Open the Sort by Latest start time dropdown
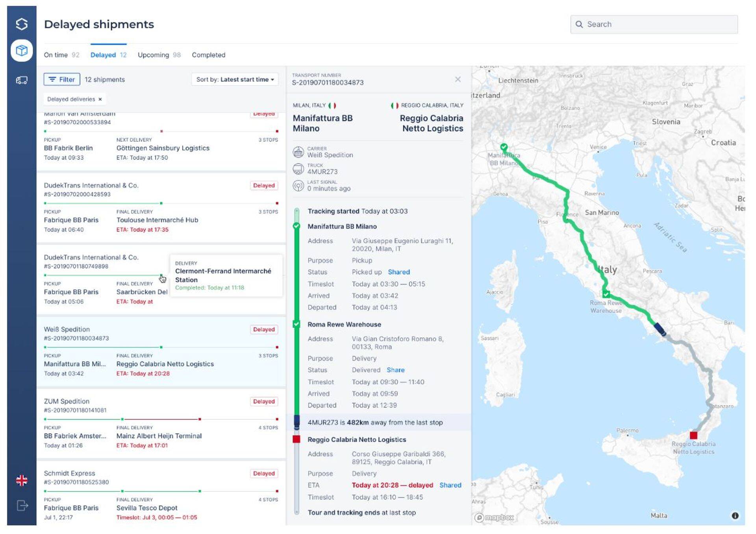This screenshot has height=534, width=756. [235, 79]
